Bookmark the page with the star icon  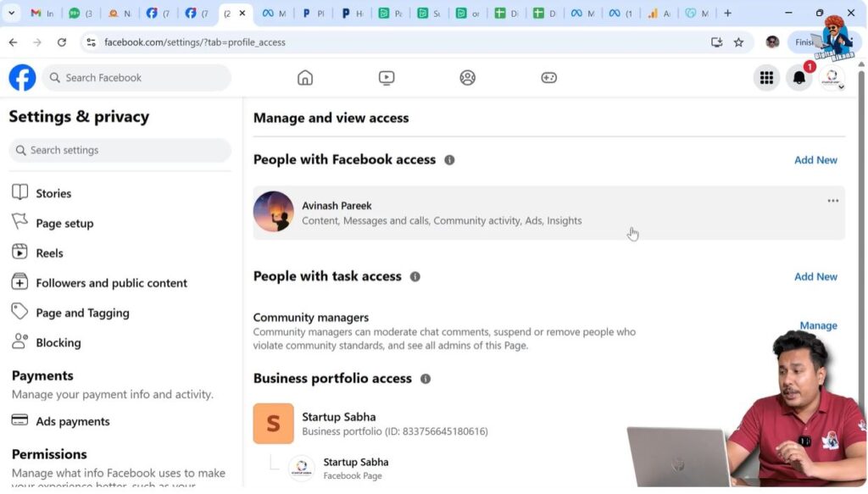click(740, 42)
